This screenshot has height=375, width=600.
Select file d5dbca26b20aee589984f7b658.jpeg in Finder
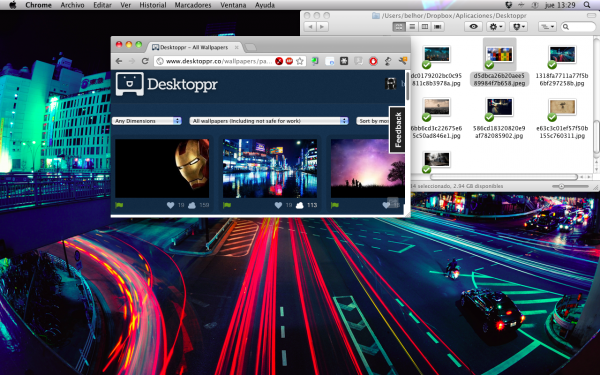point(499,62)
